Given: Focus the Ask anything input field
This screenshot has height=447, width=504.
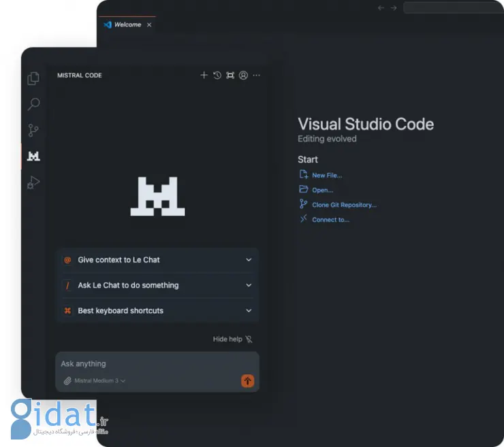Looking at the screenshot, I should pyautogui.click(x=157, y=364).
